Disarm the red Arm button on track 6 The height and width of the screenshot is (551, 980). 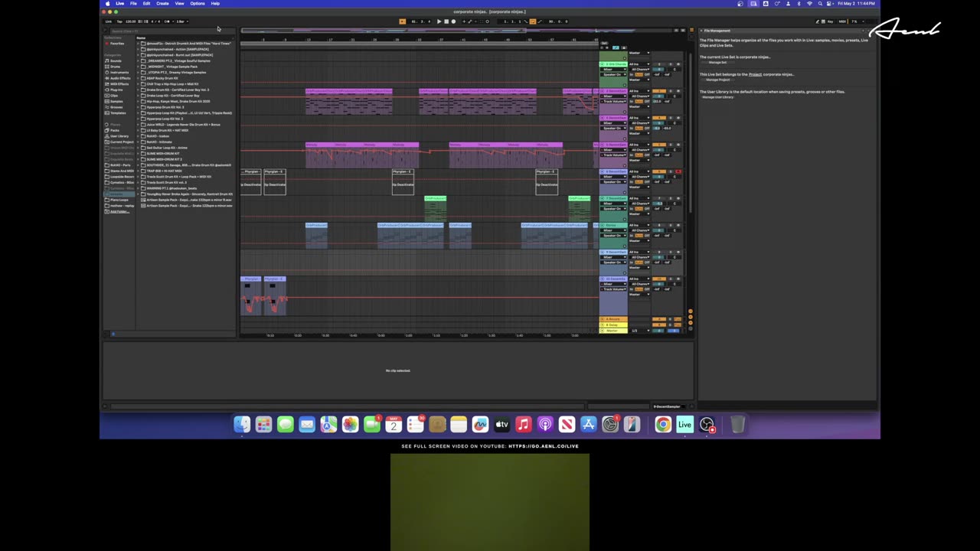[678, 171]
